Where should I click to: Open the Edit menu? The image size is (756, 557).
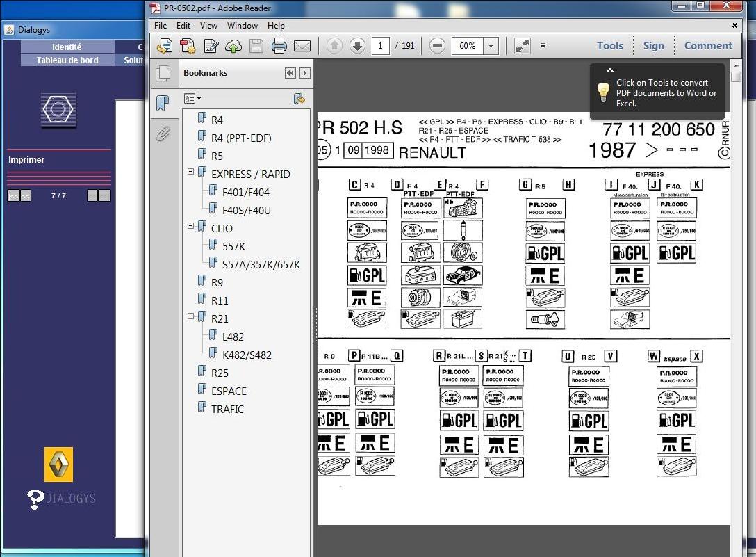(x=183, y=26)
